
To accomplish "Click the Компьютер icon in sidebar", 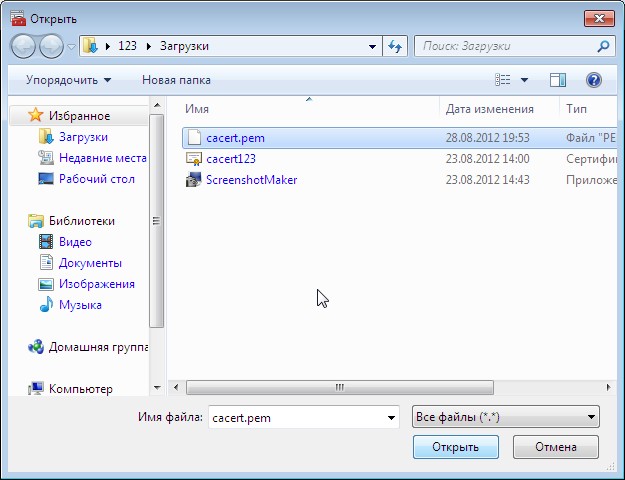I will pos(36,388).
